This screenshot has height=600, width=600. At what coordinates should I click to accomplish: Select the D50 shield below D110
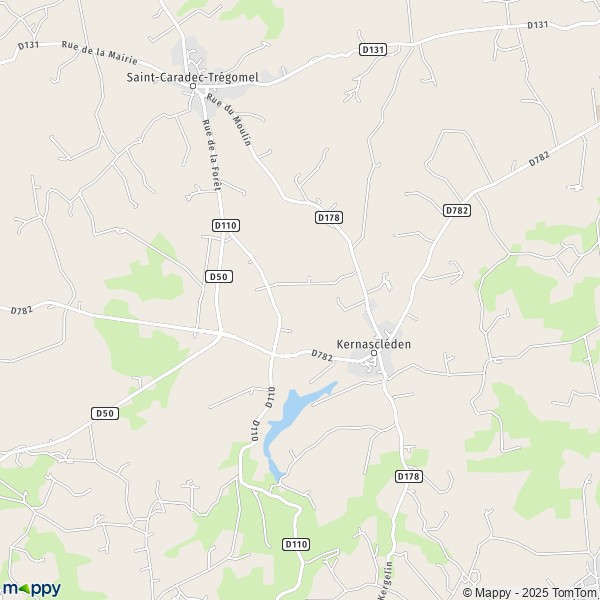coord(219,277)
